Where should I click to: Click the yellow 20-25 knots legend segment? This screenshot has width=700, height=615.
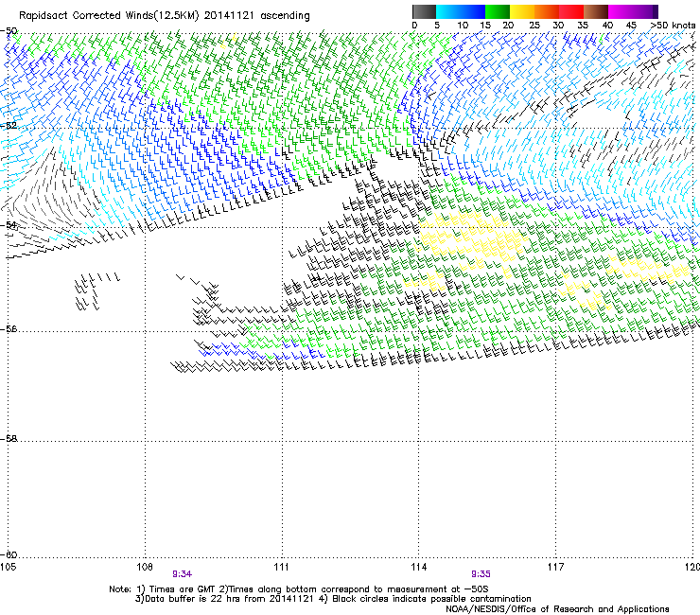click(522, 11)
